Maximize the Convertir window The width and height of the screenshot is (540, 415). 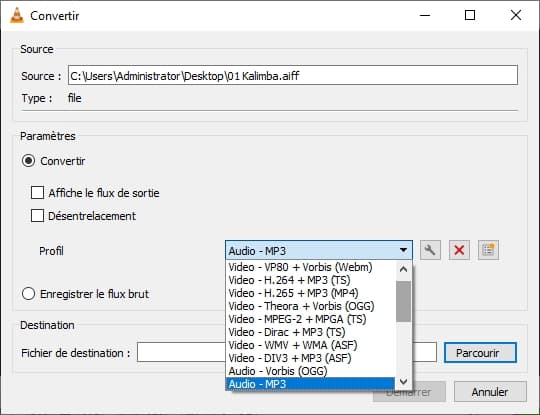click(470, 15)
